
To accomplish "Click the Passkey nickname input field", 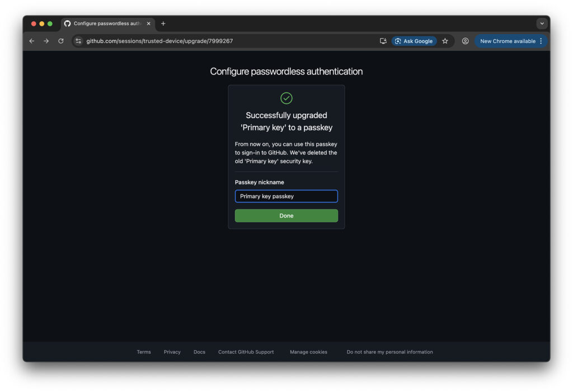I will (x=286, y=196).
